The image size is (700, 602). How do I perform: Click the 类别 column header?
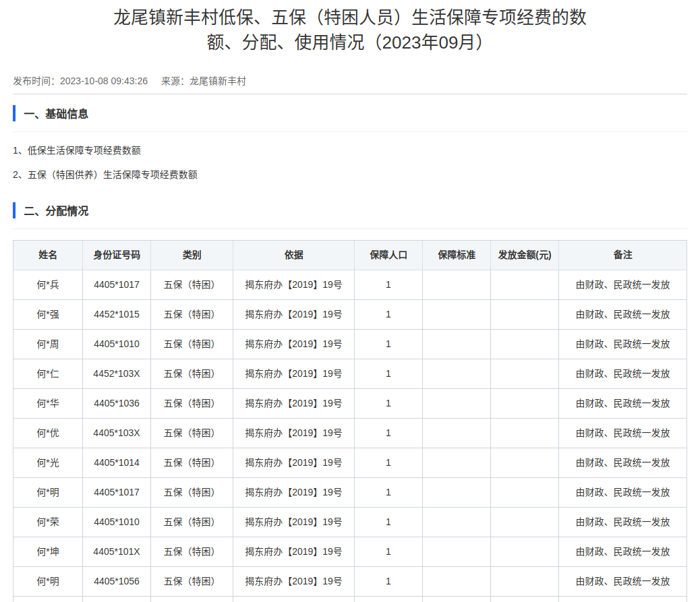[x=192, y=255]
